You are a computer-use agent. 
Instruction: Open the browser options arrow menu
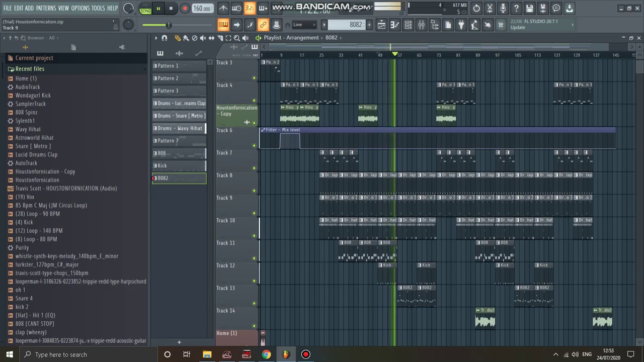click(x=4, y=38)
